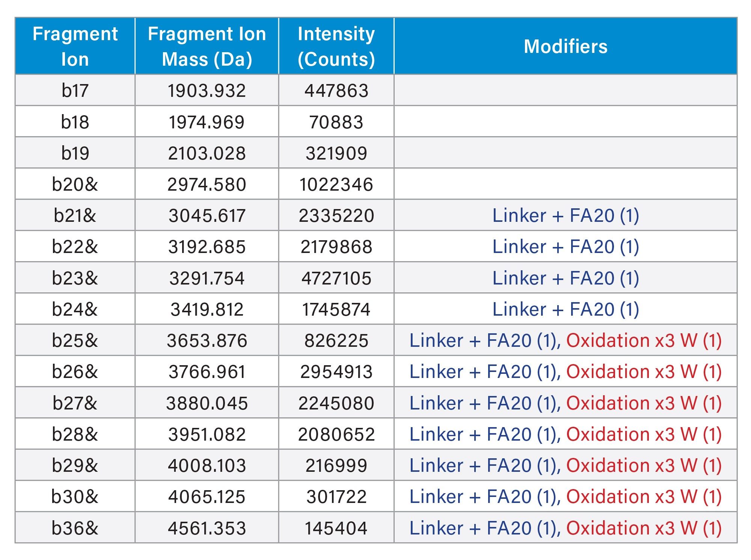This screenshot has width=751, height=560.
Task: Select intensity value 301722
Action: click(336, 497)
